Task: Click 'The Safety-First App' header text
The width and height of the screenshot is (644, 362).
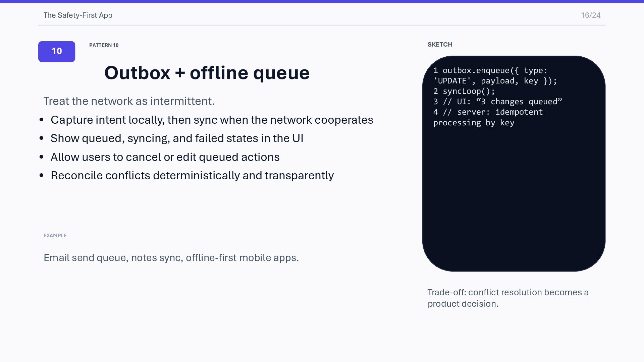Action: (x=78, y=15)
